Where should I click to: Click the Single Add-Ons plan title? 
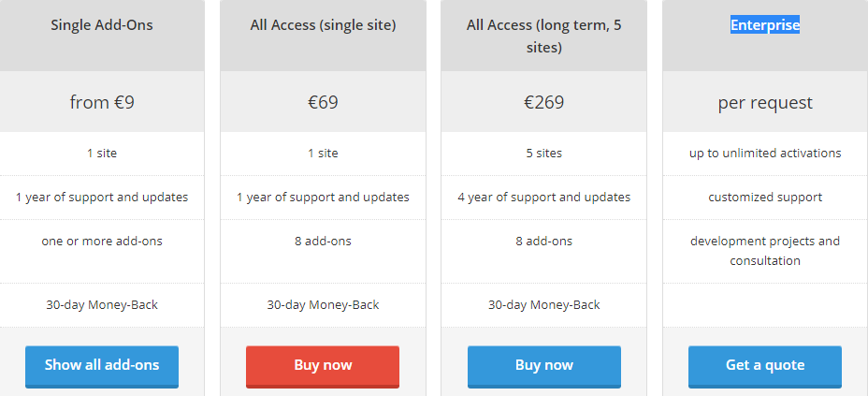coord(102,25)
